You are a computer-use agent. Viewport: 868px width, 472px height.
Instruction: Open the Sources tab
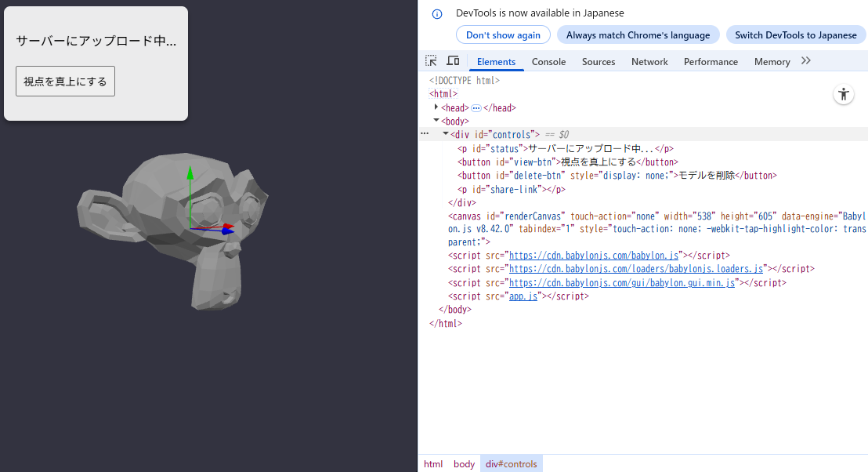599,62
